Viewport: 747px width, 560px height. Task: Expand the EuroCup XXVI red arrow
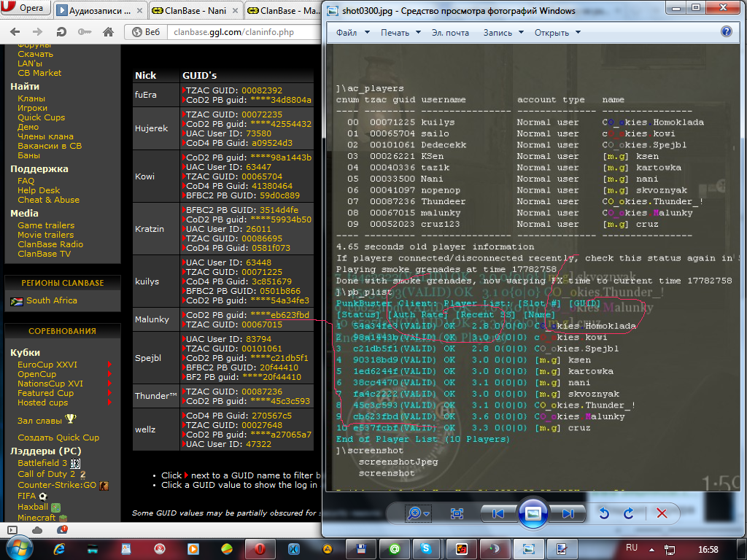click(109, 365)
